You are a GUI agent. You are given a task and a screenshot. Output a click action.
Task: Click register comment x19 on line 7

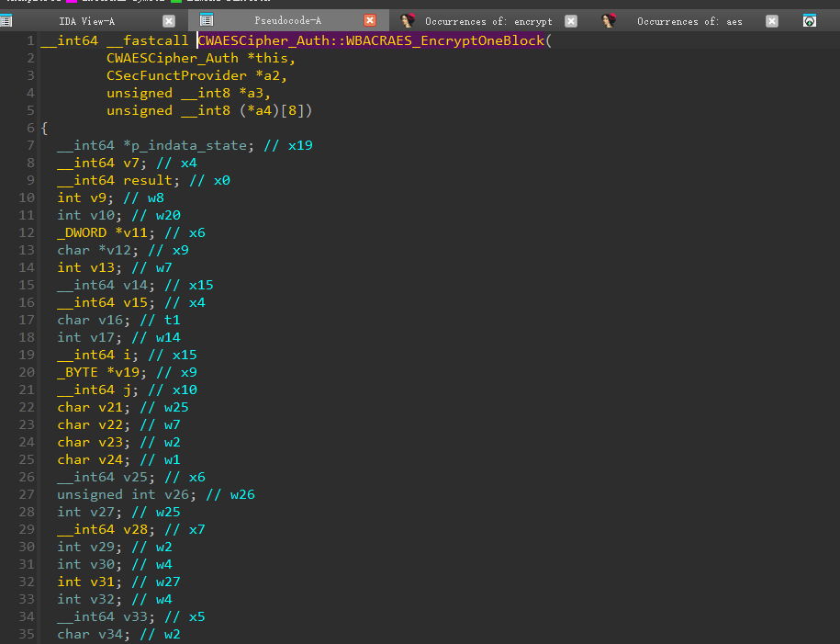click(x=300, y=145)
